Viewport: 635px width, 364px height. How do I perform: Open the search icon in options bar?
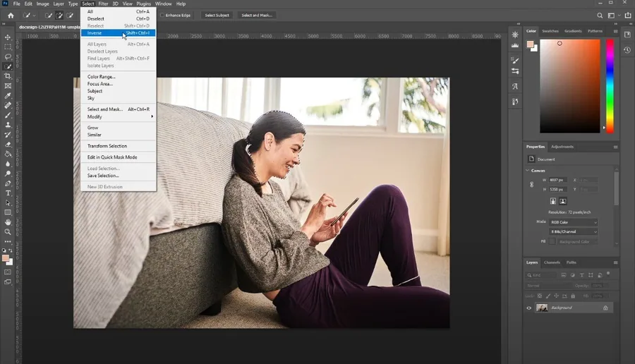600,16
